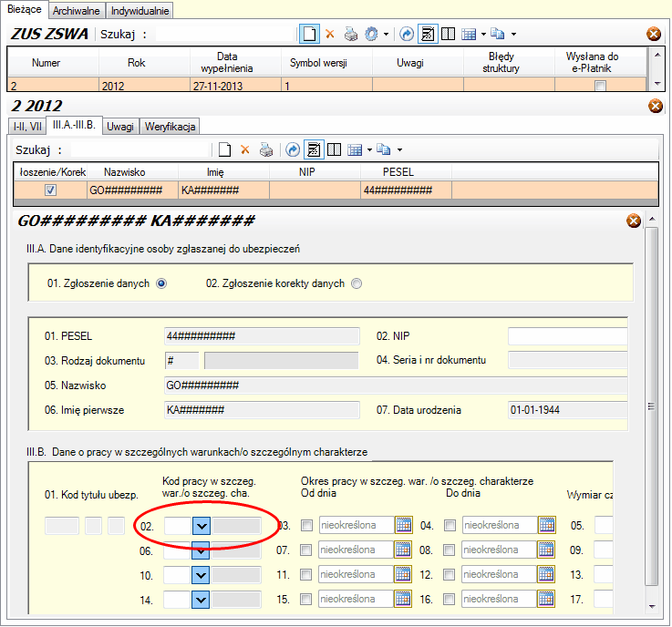Toggle split columns view in ZUS ZSWA toolbar
Image resolution: width=672 pixels, height=627 pixels.
click(449, 34)
